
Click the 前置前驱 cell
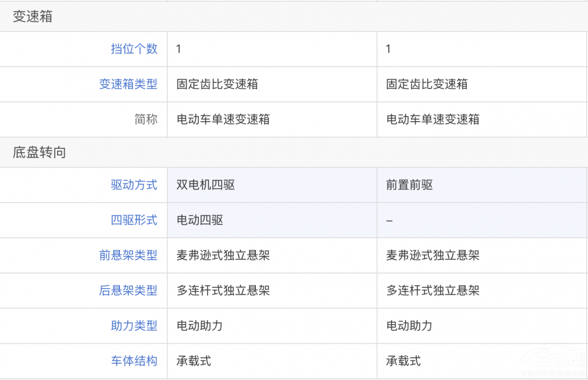coord(410,185)
